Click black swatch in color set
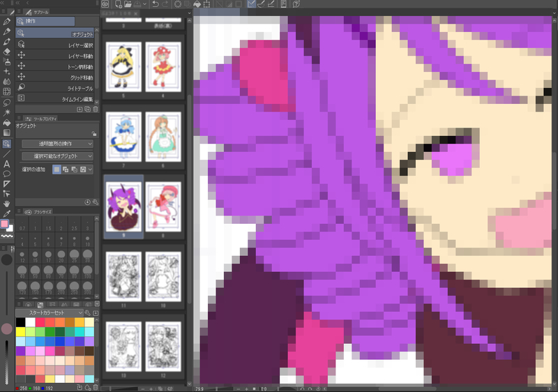The image size is (558, 392). tap(21, 322)
